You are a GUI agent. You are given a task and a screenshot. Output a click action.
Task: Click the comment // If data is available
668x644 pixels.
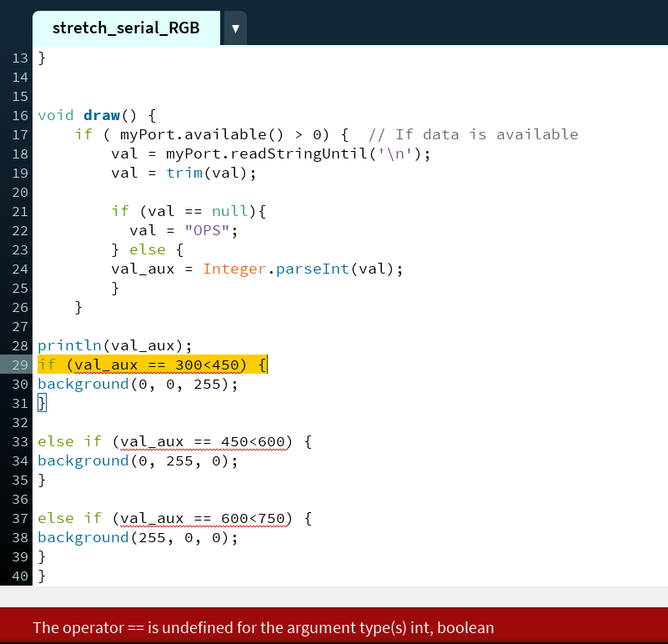click(x=474, y=134)
